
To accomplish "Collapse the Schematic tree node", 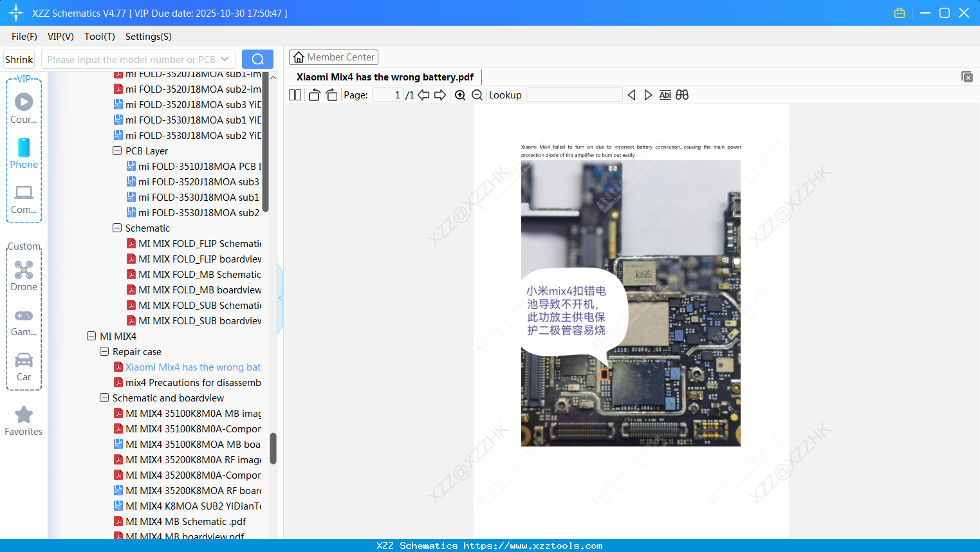I will (x=117, y=228).
